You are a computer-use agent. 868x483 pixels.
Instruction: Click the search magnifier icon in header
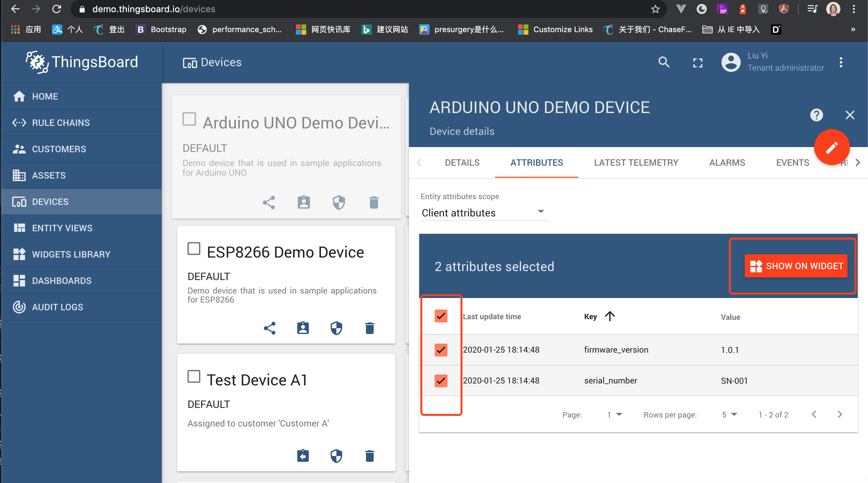pos(664,62)
